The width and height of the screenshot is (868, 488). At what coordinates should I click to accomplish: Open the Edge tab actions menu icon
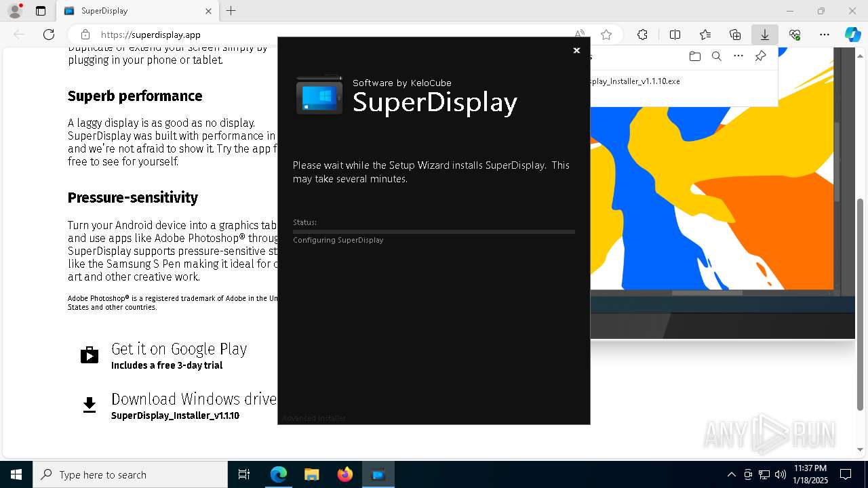[41, 11]
